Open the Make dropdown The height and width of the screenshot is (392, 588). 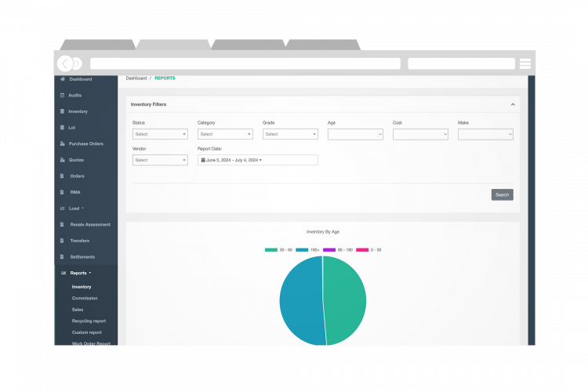(485, 134)
